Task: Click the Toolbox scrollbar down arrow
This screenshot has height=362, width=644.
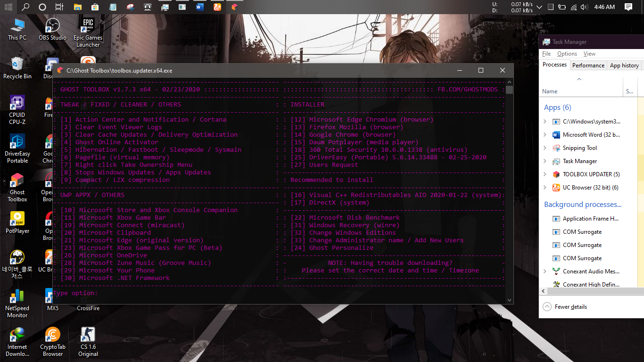Action: [509, 300]
